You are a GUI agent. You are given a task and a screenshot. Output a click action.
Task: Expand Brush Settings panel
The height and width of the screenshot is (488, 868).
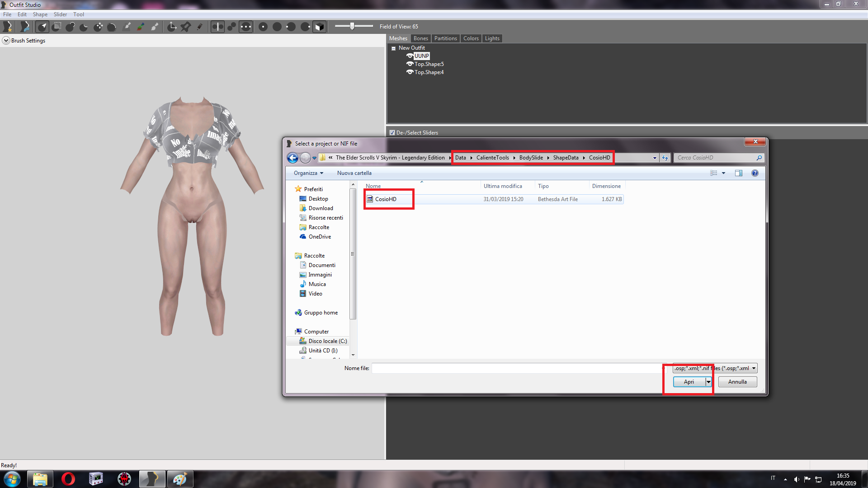6,41
